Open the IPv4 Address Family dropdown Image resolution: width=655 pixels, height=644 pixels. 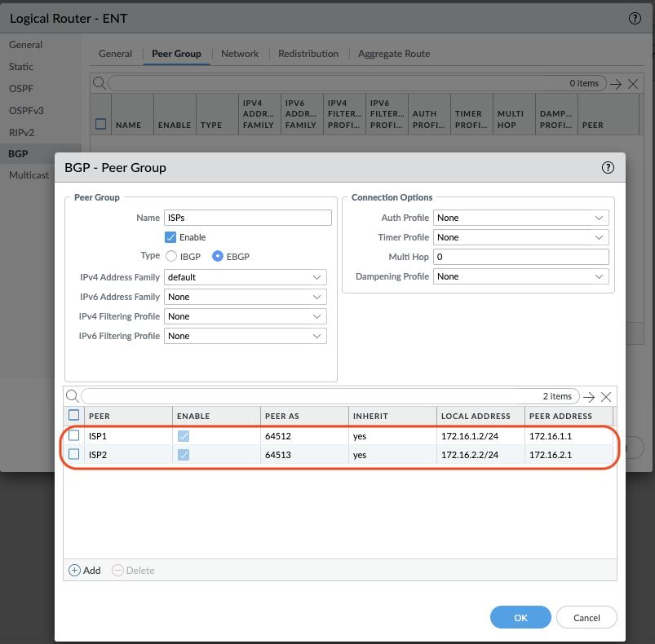pos(245,277)
